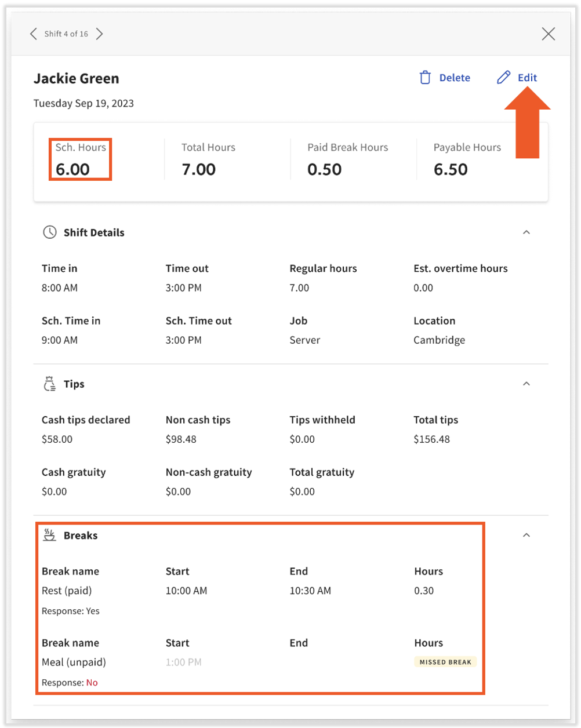This screenshot has height=728, width=581.
Task: Collapse the Shift Details section
Action: pyautogui.click(x=526, y=232)
